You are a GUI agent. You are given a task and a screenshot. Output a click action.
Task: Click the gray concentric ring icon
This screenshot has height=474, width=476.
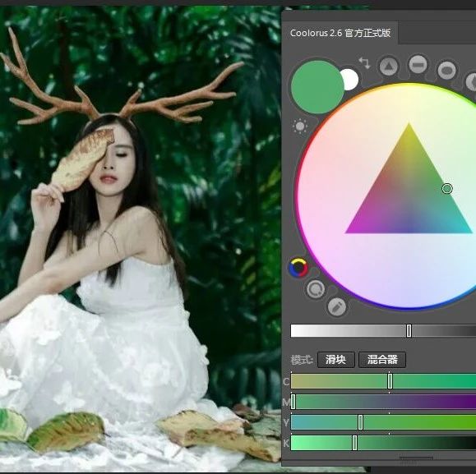[316, 289]
